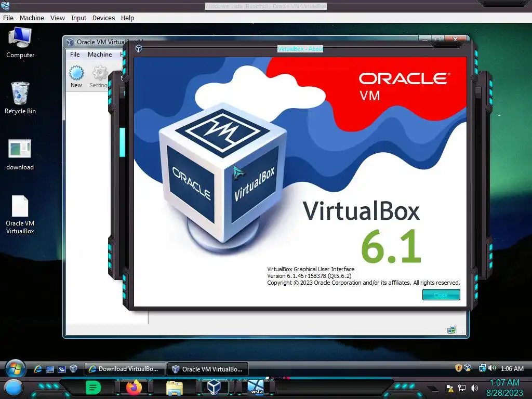Screen dimensions: 532x399
Task: Click the guest network tray icon
Action: pyautogui.click(x=482, y=368)
